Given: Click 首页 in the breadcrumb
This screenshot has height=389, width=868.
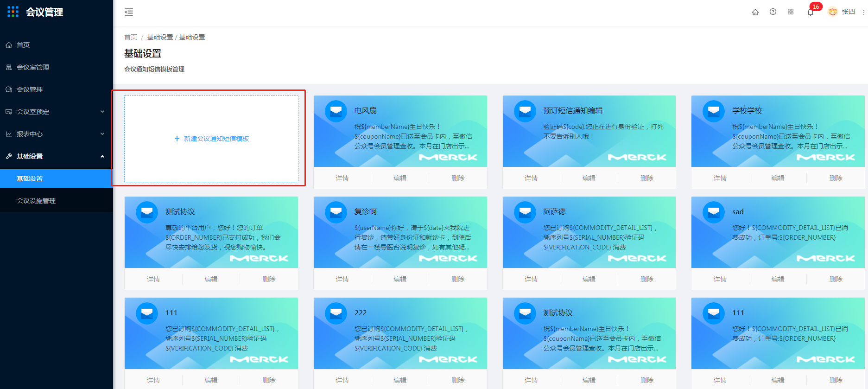Looking at the screenshot, I should [x=131, y=37].
